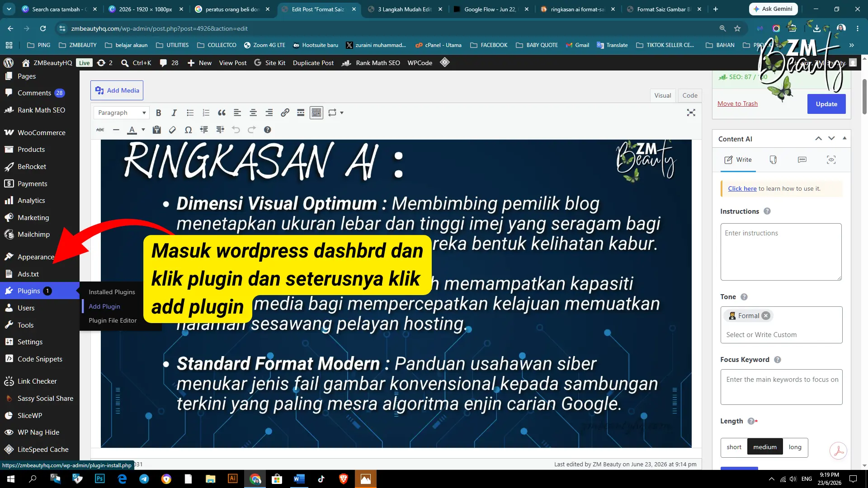
Task: Increase paragraph indent
Action: point(220,130)
